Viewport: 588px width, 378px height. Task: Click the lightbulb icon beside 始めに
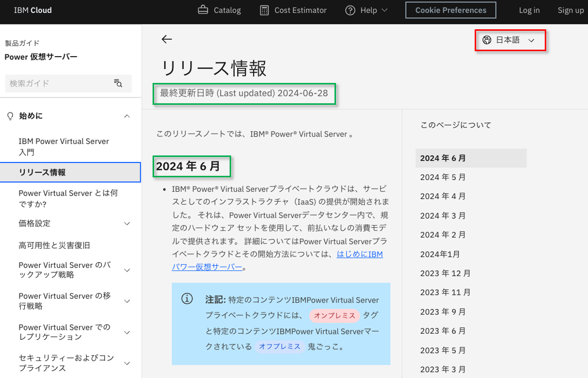[10, 116]
